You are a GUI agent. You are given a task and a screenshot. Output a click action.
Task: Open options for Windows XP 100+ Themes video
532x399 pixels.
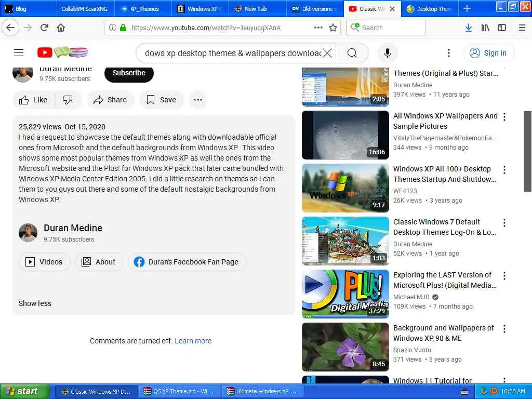(x=504, y=170)
